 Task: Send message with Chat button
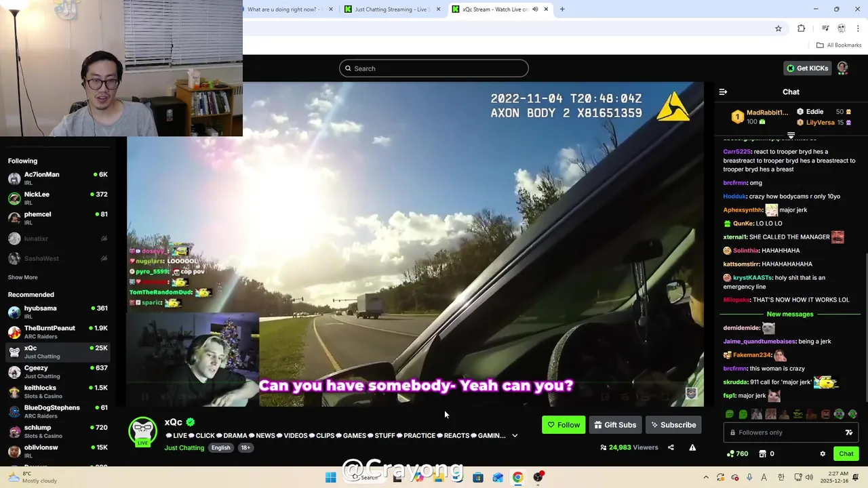pos(846,453)
